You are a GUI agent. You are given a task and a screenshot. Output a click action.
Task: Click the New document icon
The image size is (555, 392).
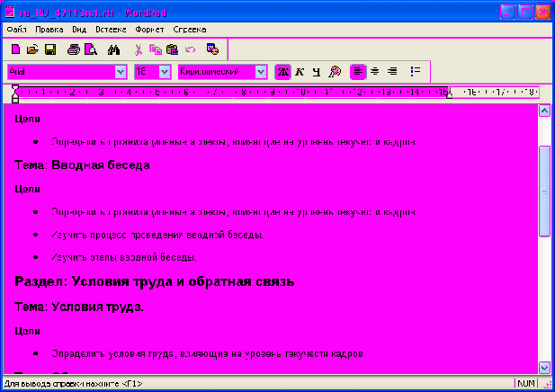[15, 49]
